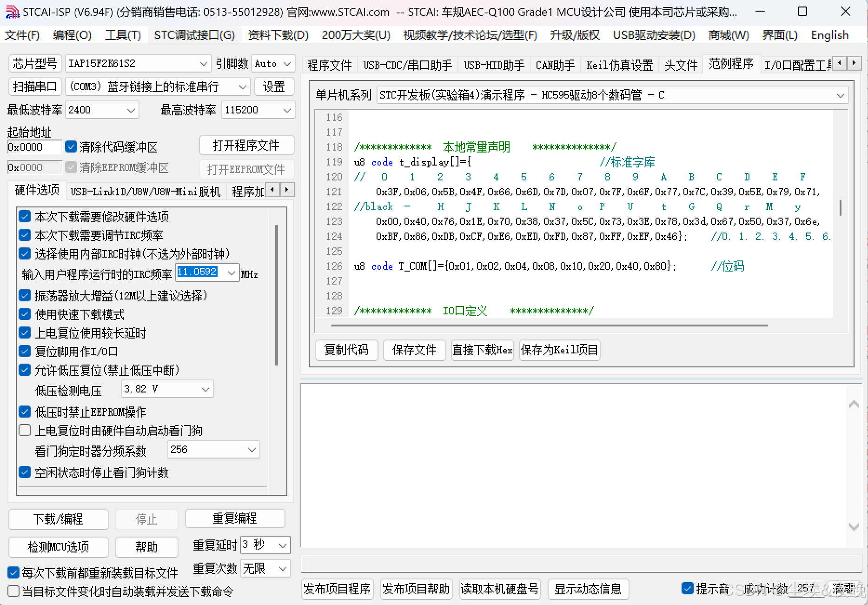Open 单片机系列 example program dropdown
The image size is (868, 605).
click(x=612, y=95)
